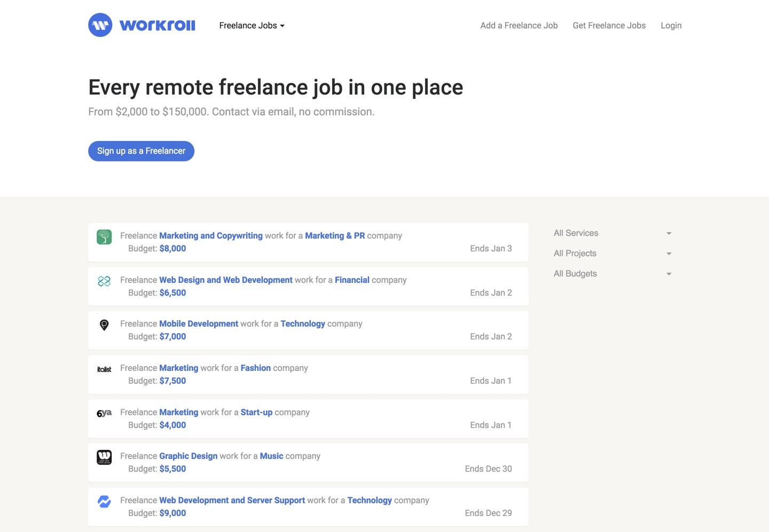Expand the All Projects filter
The height and width of the screenshot is (532, 769).
(612, 253)
